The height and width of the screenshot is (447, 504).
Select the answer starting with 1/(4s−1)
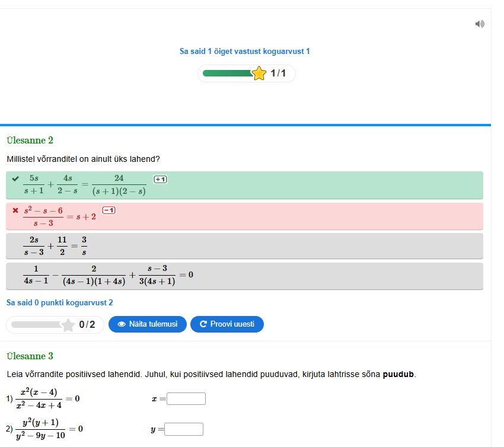tap(244, 276)
